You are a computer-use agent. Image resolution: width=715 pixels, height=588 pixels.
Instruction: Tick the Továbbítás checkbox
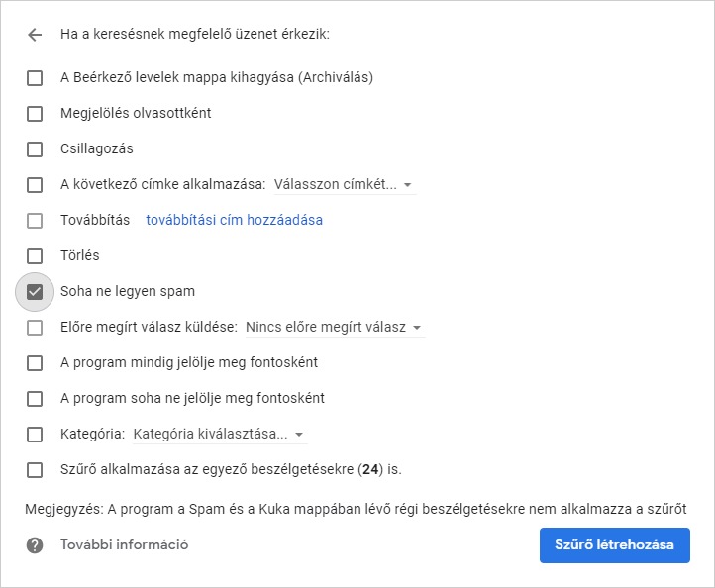point(35,220)
